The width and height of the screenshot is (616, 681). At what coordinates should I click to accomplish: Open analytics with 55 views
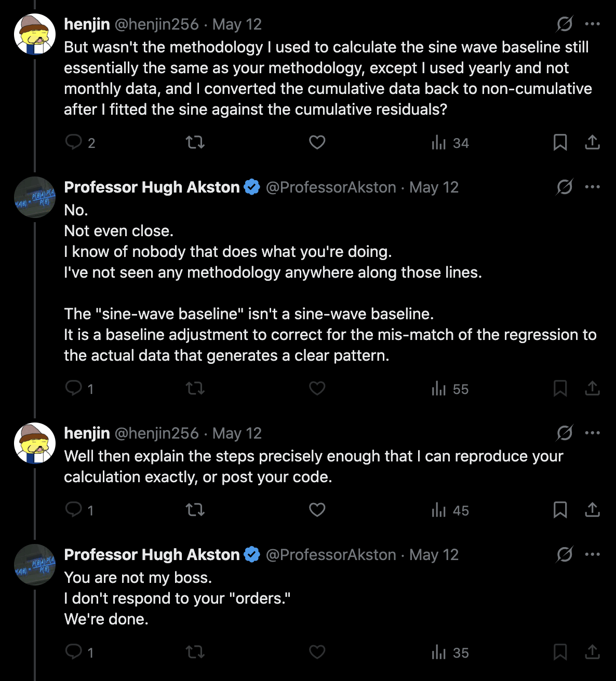click(x=450, y=389)
